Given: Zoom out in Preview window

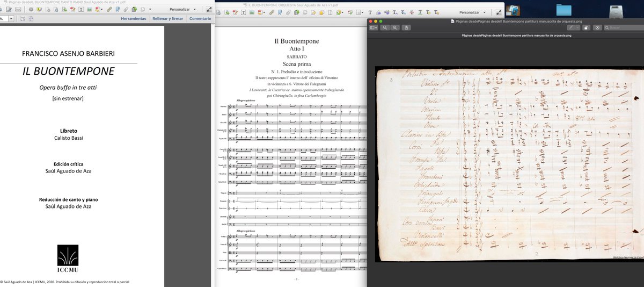Looking at the screenshot, I should coord(385,27).
